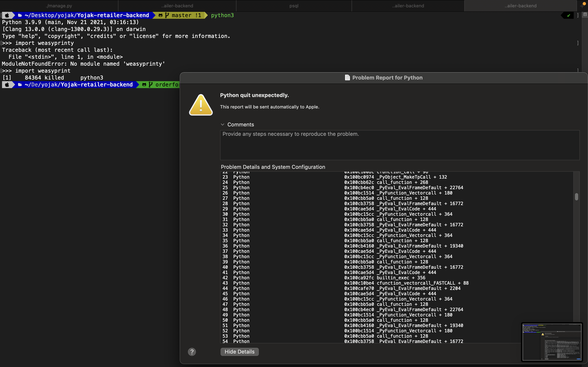
Task: Select the ./manage.py terminal tab
Action: tap(59, 6)
